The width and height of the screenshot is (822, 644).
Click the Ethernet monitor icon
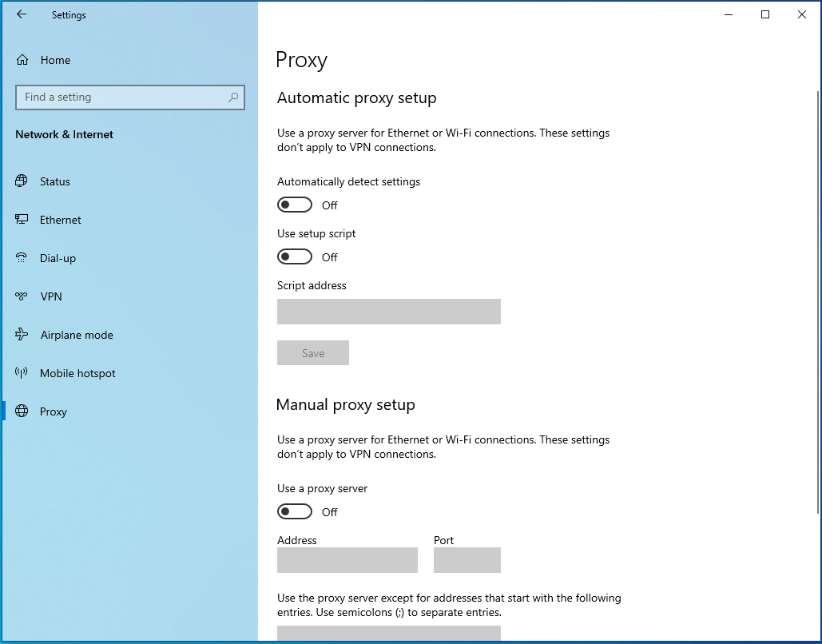(22, 219)
